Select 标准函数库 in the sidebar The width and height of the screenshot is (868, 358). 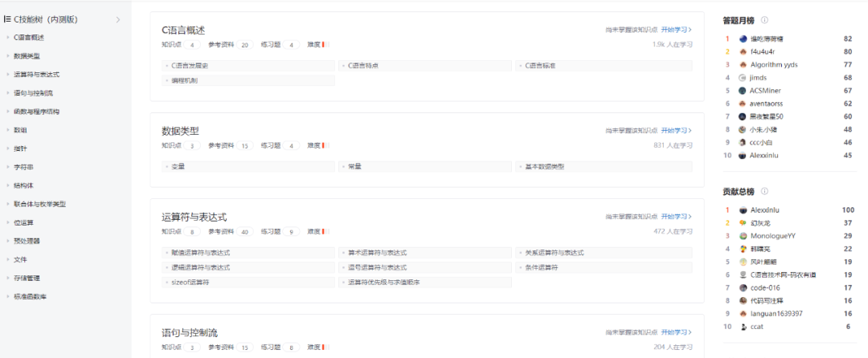click(x=30, y=297)
